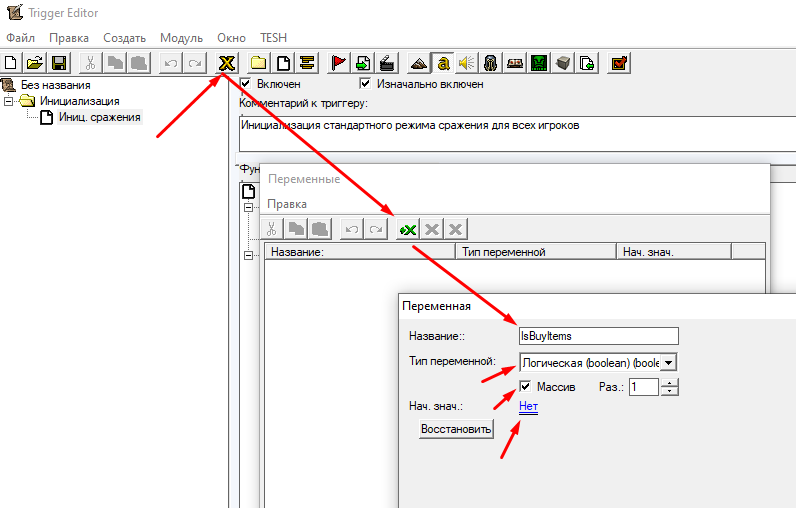796x508 pixels.
Task: Open the 'Окно' menu
Action: 231,38
